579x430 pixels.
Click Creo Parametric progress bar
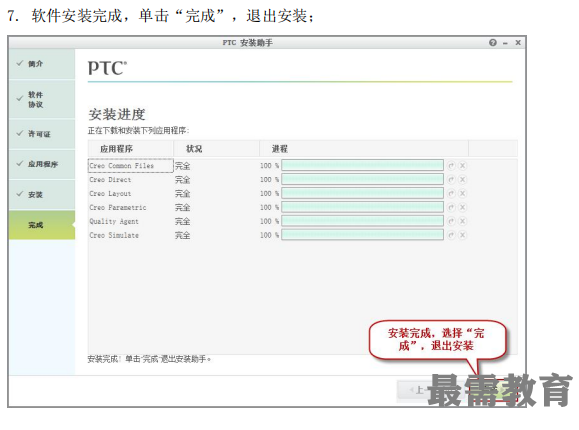coord(362,207)
